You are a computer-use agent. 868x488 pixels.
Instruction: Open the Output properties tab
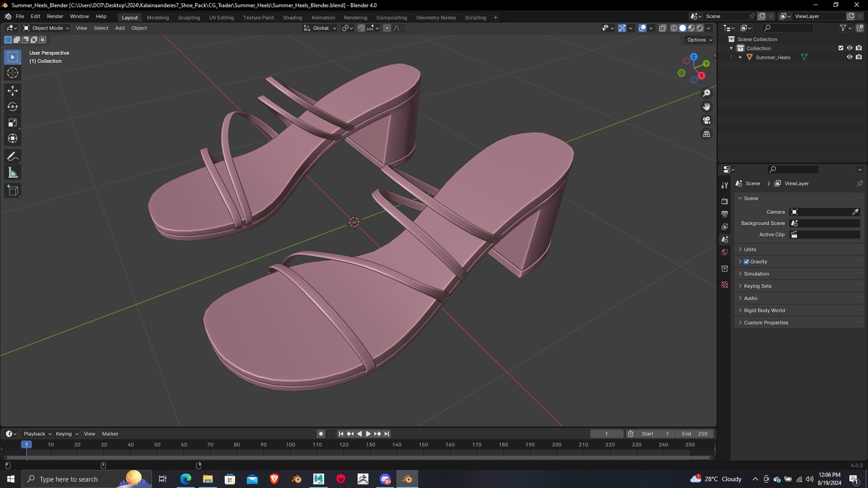tap(725, 214)
